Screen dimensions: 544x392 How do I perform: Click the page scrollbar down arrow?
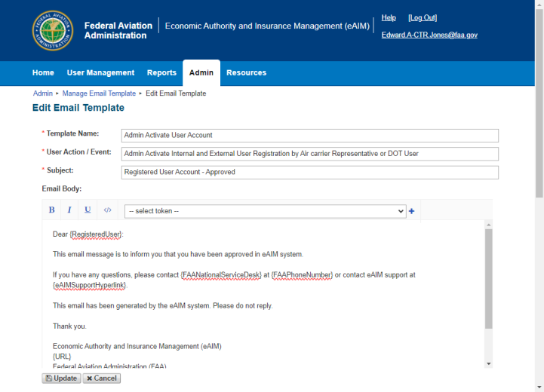pos(539,387)
